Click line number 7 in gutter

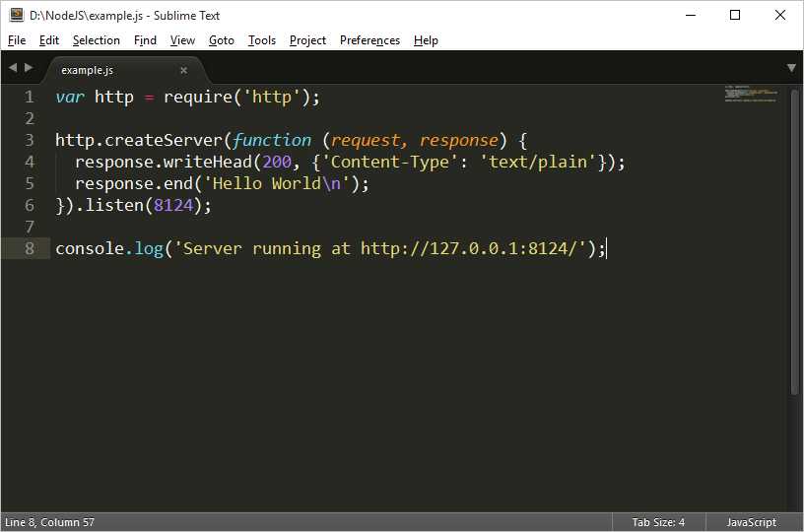pyautogui.click(x=30, y=227)
